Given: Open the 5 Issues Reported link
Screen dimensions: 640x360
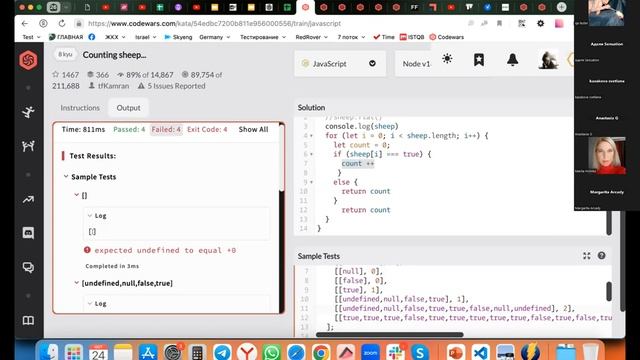Looking at the screenshot, I should click(x=171, y=86).
